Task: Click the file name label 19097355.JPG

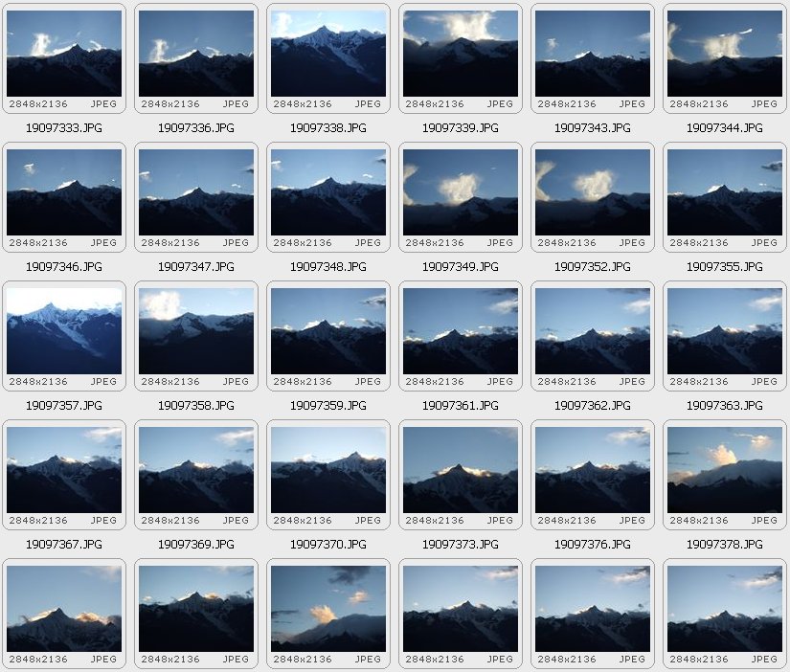Action: click(x=725, y=266)
